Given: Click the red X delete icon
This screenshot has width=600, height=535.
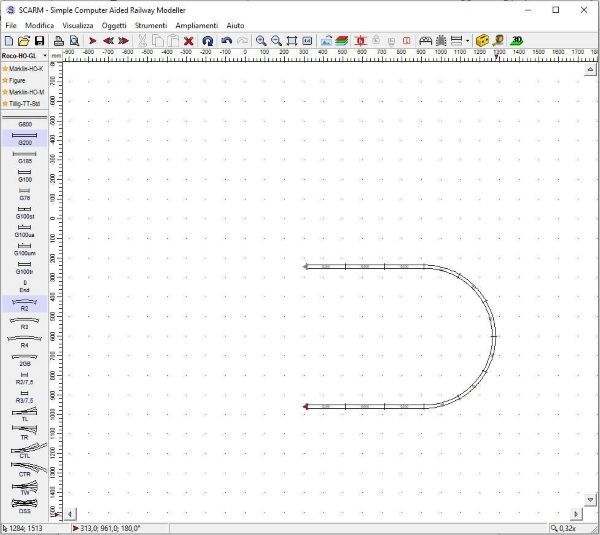Looking at the screenshot, I should [188, 41].
